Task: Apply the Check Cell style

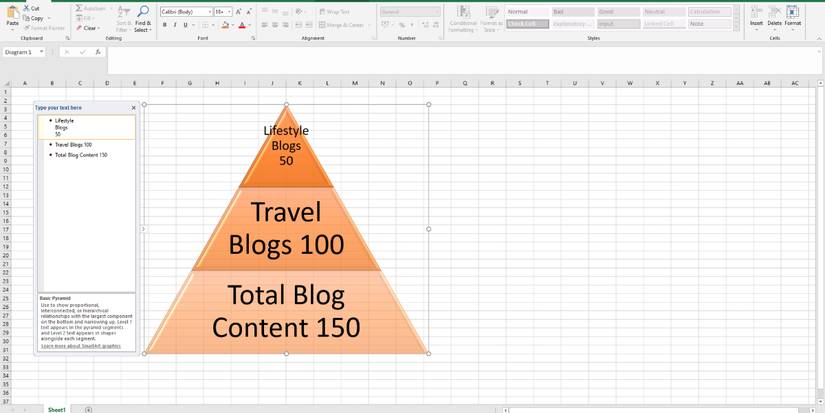Action: coord(528,24)
